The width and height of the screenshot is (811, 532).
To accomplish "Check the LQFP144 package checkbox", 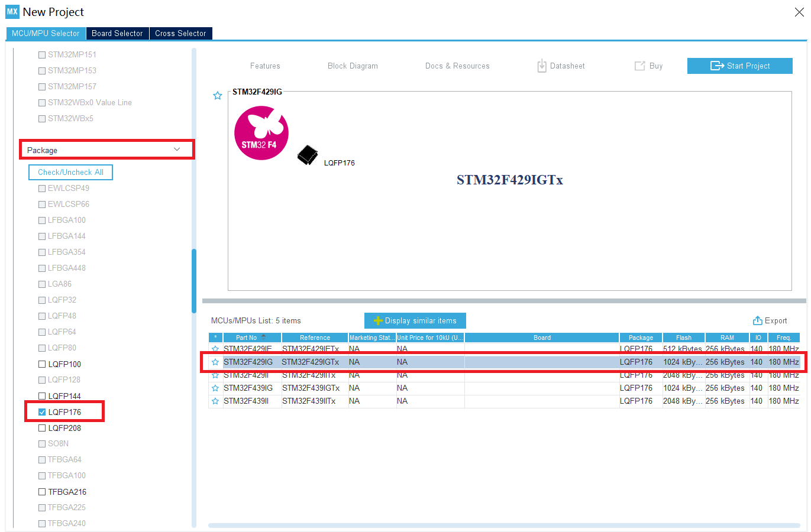I will click(x=42, y=396).
